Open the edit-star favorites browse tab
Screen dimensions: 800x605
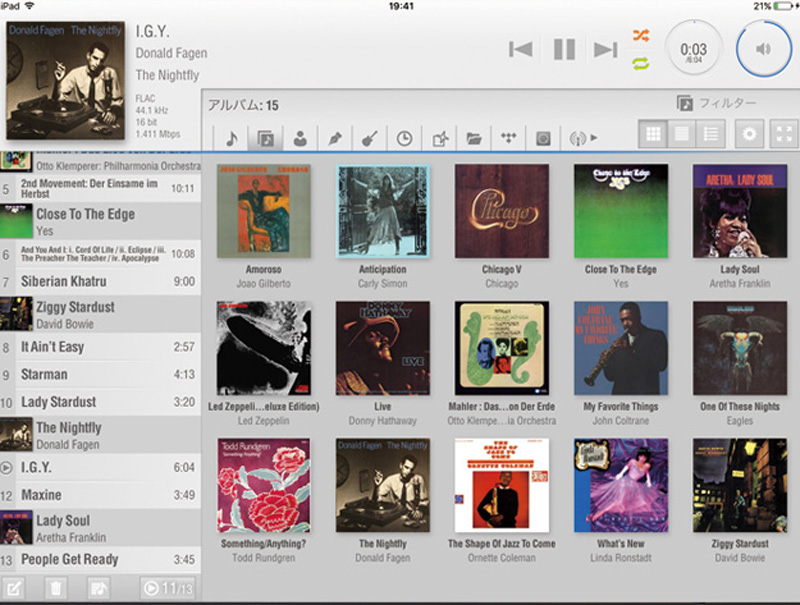(439, 138)
